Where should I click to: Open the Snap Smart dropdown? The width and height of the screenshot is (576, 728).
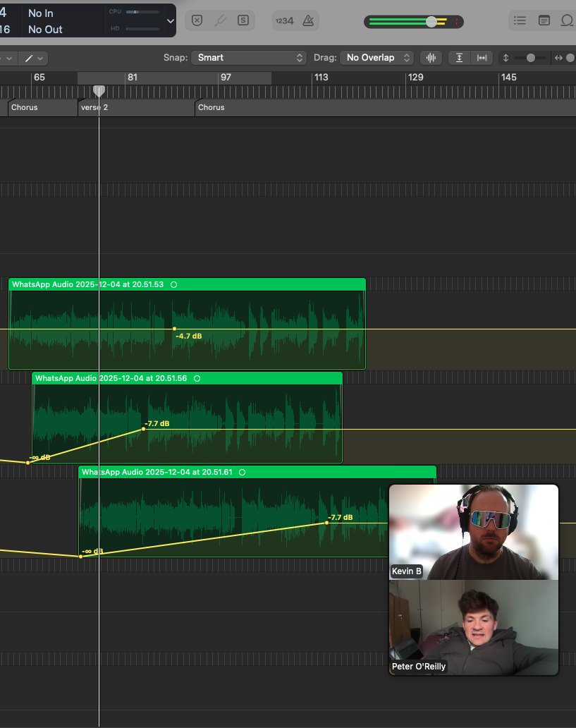pyautogui.click(x=248, y=58)
